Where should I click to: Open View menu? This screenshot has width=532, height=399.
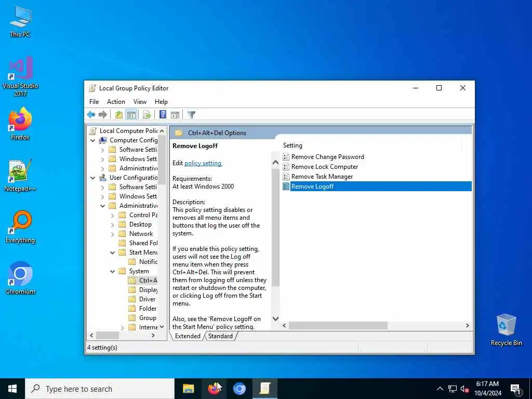[x=140, y=102]
